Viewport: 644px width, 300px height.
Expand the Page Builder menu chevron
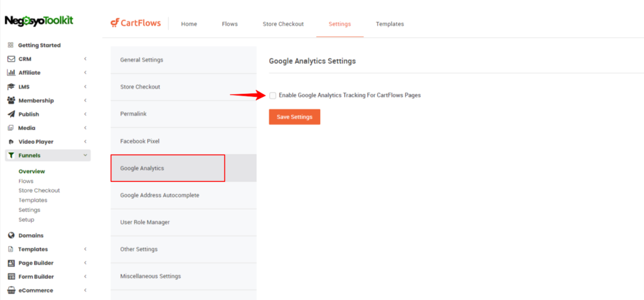(85, 263)
